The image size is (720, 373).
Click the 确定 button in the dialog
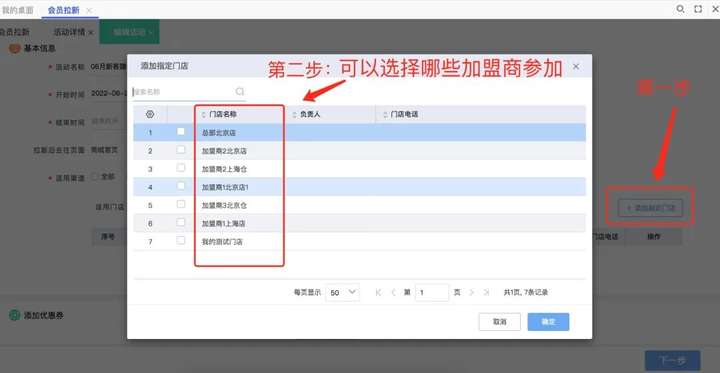pos(548,322)
